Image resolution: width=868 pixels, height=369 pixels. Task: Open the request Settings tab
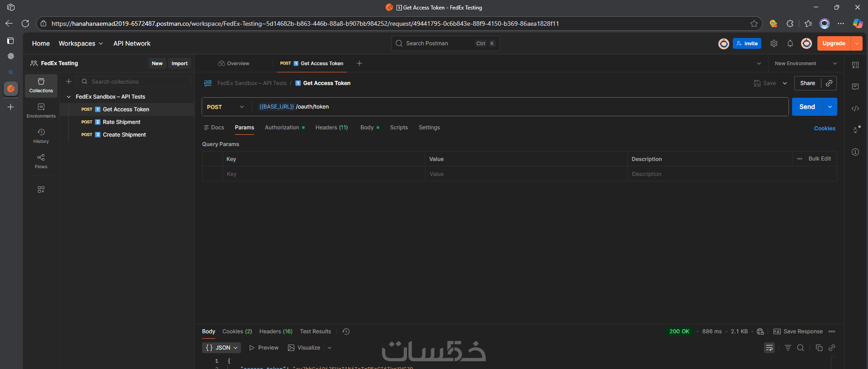tap(429, 128)
